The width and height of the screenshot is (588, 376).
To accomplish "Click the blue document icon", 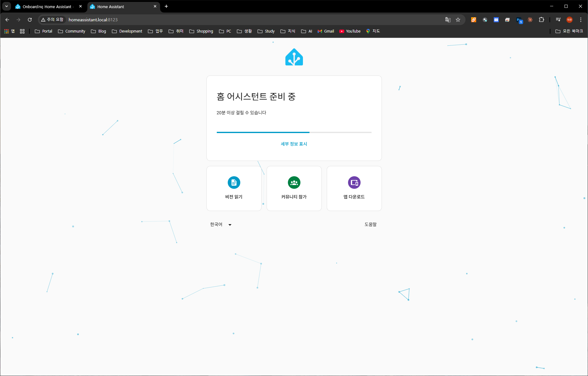I will tap(234, 183).
